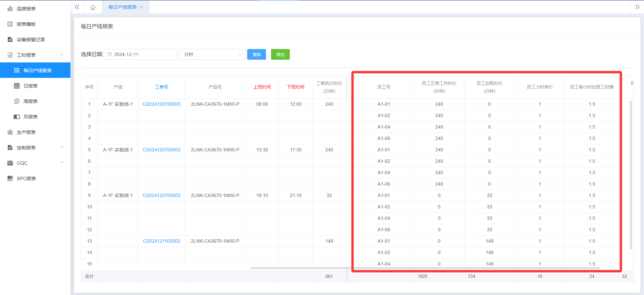Open the 计时 dropdown selector

click(212, 54)
